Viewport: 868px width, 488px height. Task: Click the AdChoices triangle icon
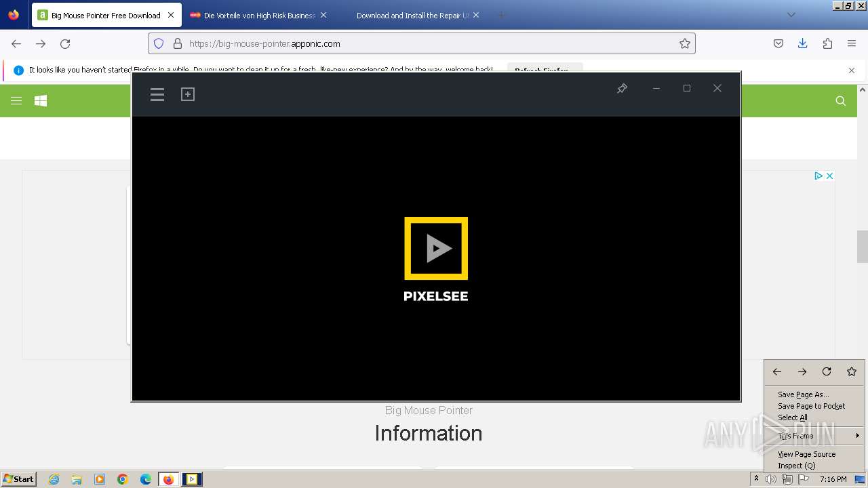(818, 176)
